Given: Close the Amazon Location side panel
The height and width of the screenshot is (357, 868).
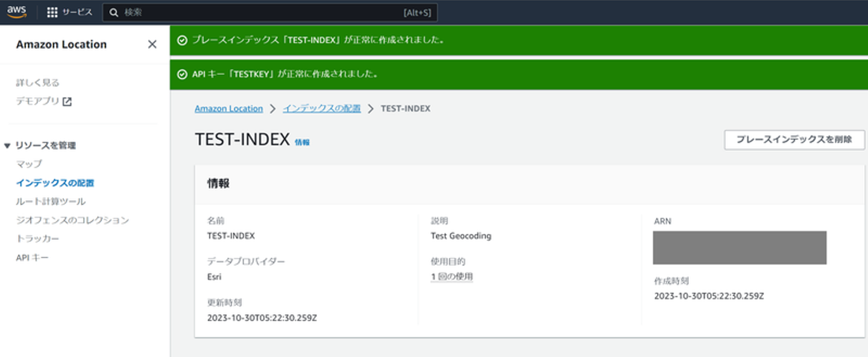Looking at the screenshot, I should tap(152, 44).
